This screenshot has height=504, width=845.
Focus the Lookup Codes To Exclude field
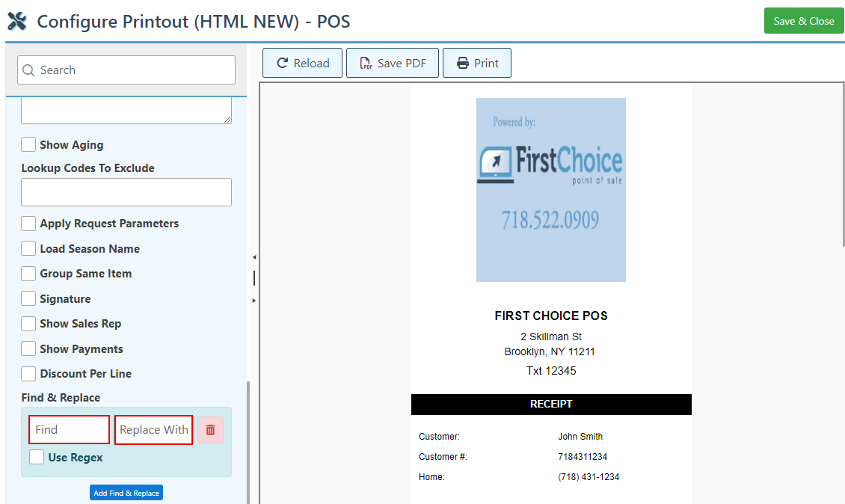126,192
